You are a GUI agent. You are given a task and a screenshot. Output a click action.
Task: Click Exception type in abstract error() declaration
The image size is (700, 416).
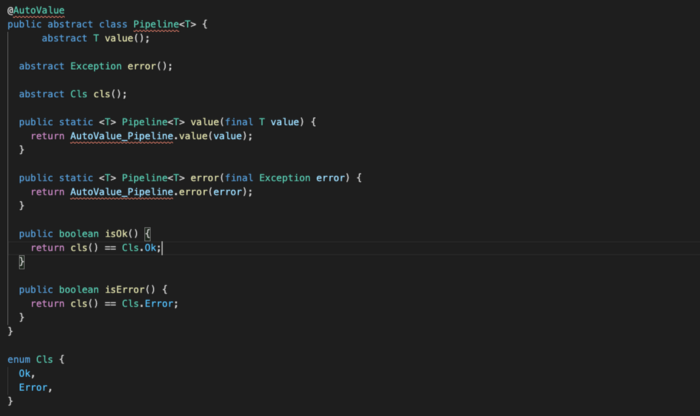(x=98, y=66)
